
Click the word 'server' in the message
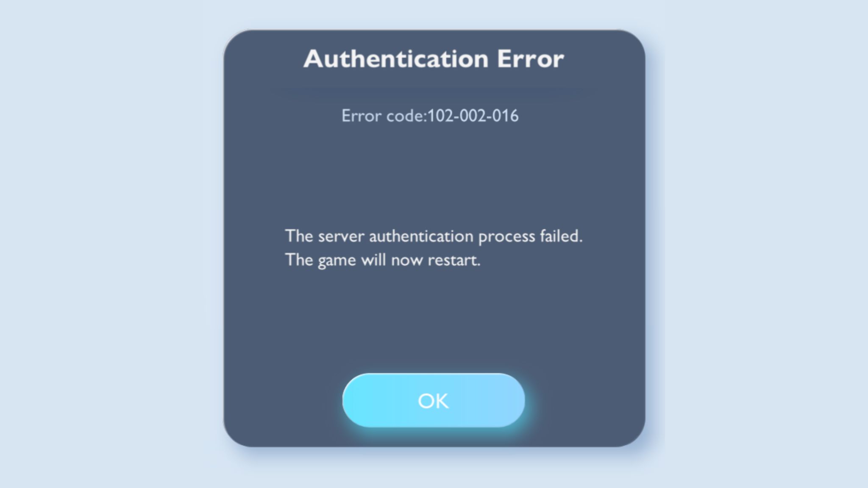point(341,236)
